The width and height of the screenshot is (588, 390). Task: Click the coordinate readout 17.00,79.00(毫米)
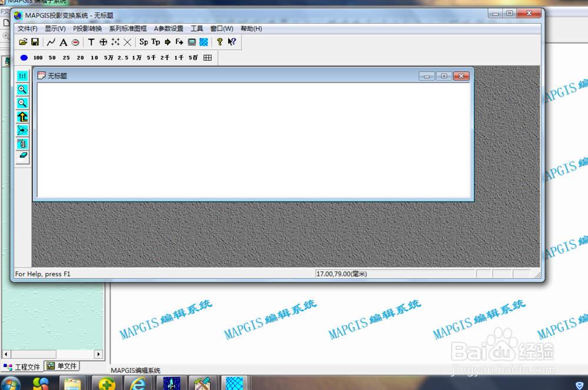click(342, 274)
